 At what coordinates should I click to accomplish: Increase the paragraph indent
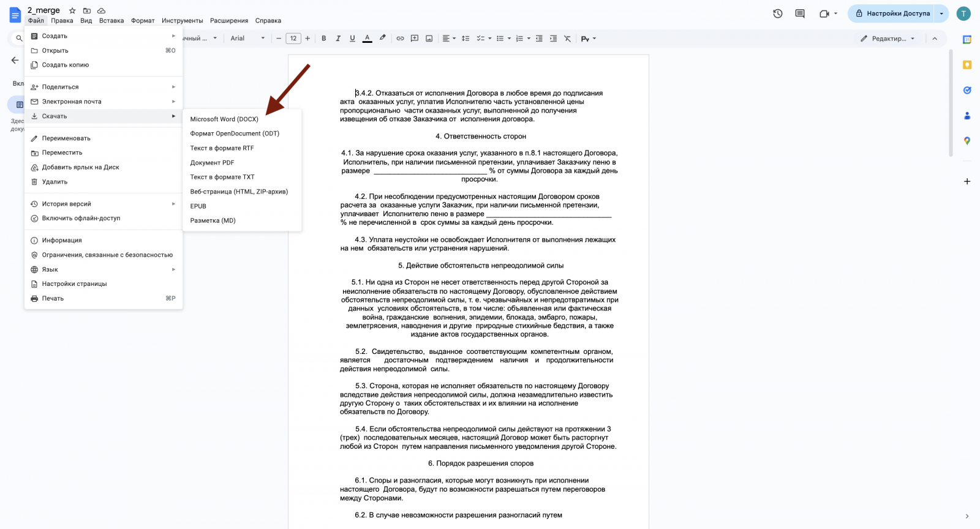pyautogui.click(x=554, y=39)
